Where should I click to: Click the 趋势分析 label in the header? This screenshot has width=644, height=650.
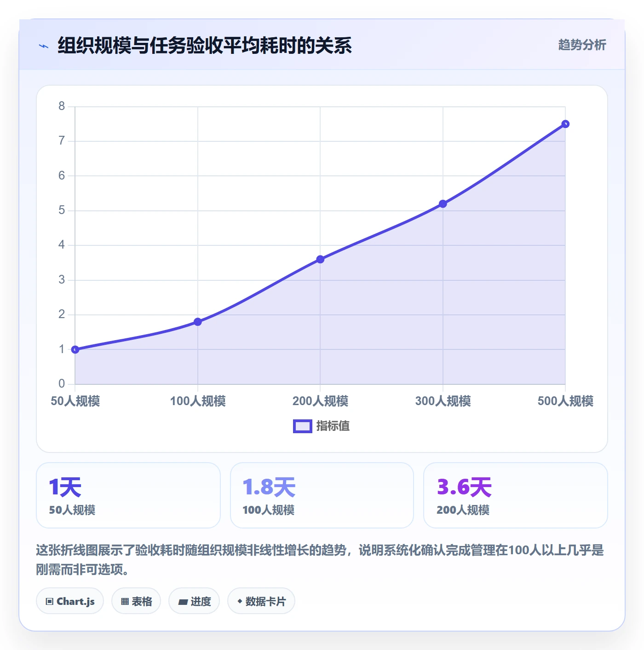tap(582, 45)
